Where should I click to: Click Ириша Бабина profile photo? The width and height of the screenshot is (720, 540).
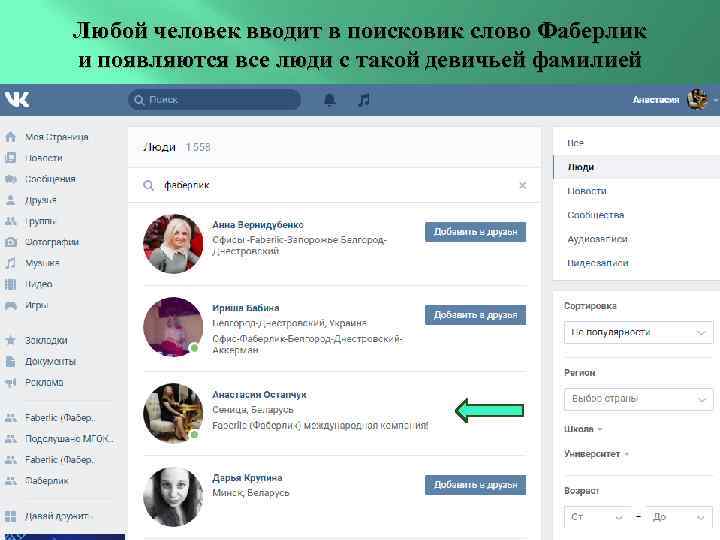click(173, 327)
